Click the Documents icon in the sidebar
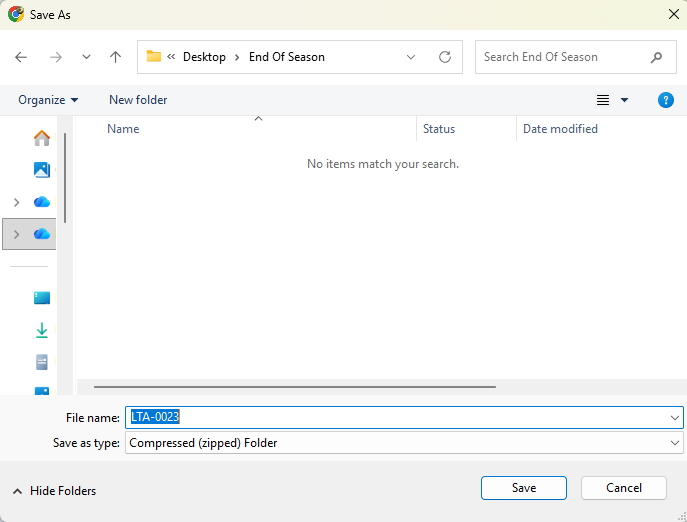Screen dimensions: 687x522 [x=42, y=362]
